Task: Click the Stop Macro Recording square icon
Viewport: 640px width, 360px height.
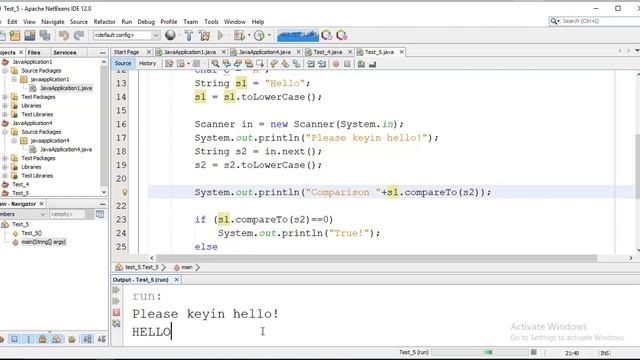Action: pyautogui.click(x=347, y=64)
